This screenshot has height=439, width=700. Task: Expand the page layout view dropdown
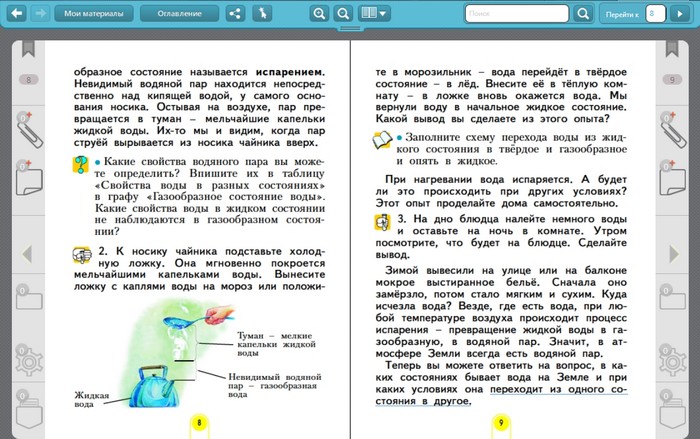374,14
